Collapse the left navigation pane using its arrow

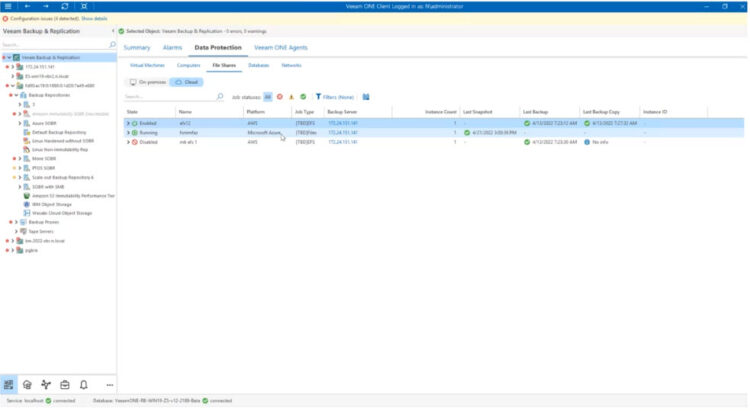[x=113, y=31]
